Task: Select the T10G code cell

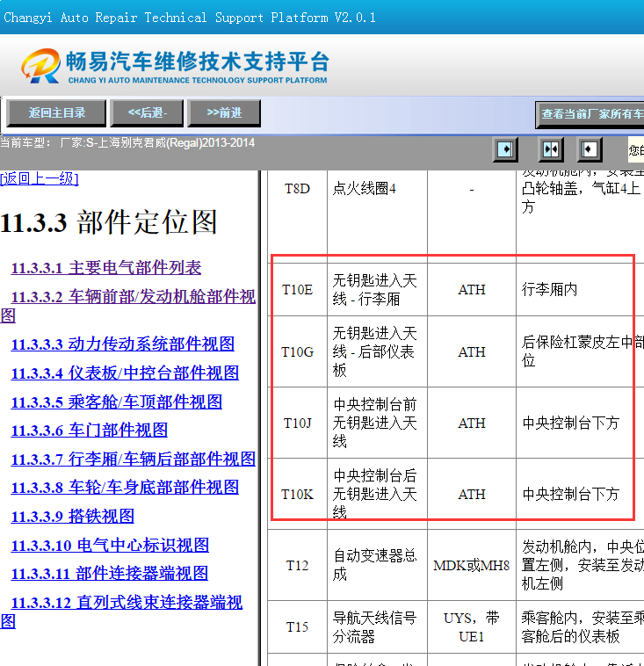Action: click(x=297, y=351)
